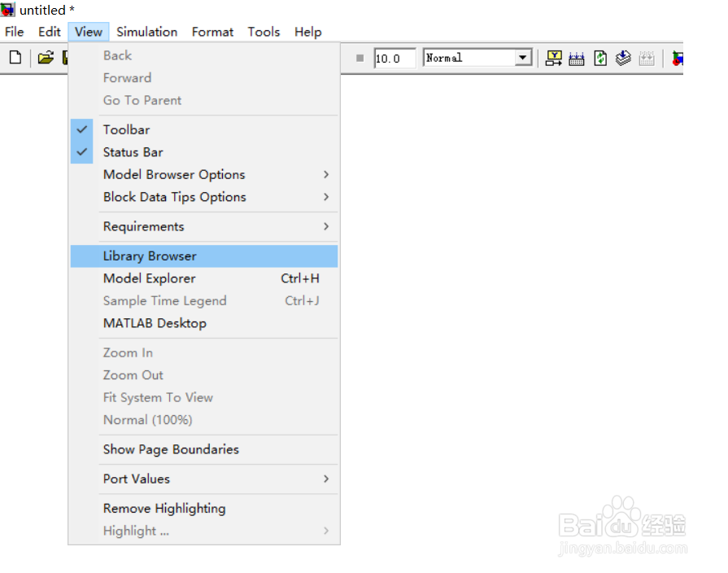The height and width of the screenshot is (573, 728).
Task: Open the Edit menu
Action: coord(50,32)
